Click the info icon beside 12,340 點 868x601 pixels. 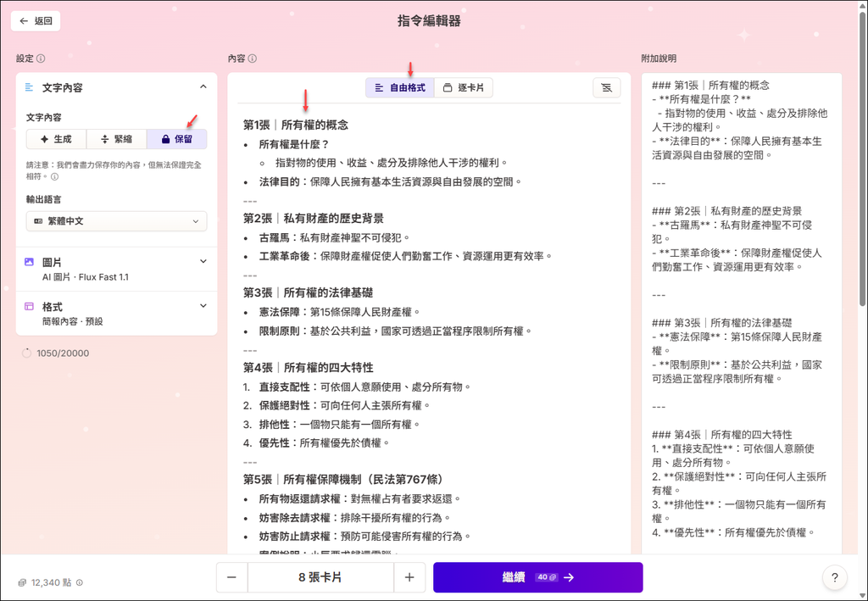coord(80,582)
